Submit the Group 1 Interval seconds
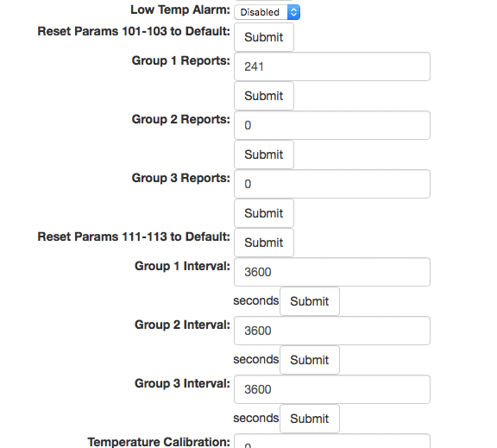The height and width of the screenshot is (448, 497). click(310, 301)
